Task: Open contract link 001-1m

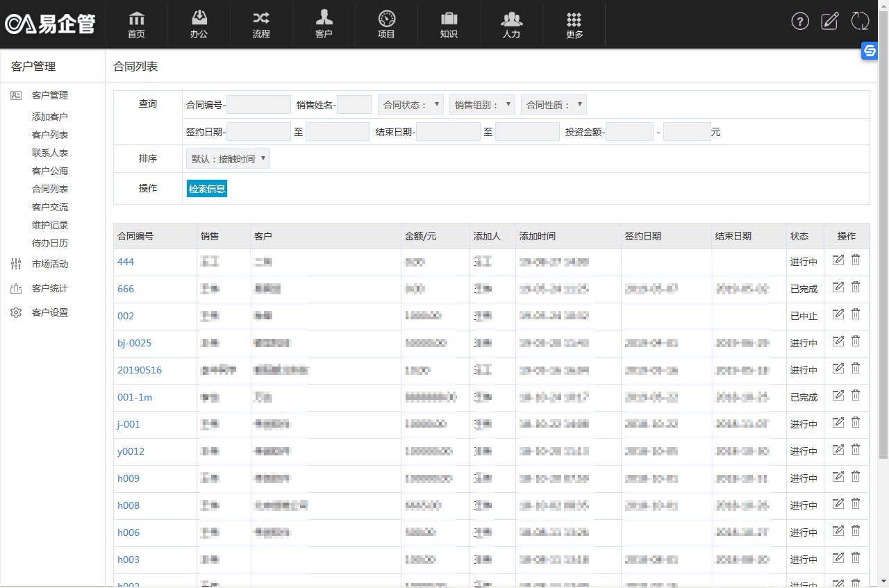Action: 135,397
